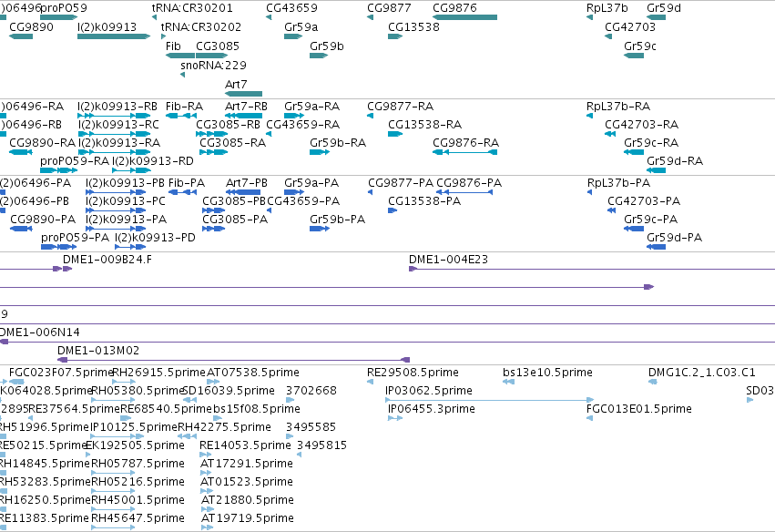Screen dimensions: 775x532
Task: Click the l(2)k09913 gene bar
Action: pyautogui.click(x=114, y=36)
